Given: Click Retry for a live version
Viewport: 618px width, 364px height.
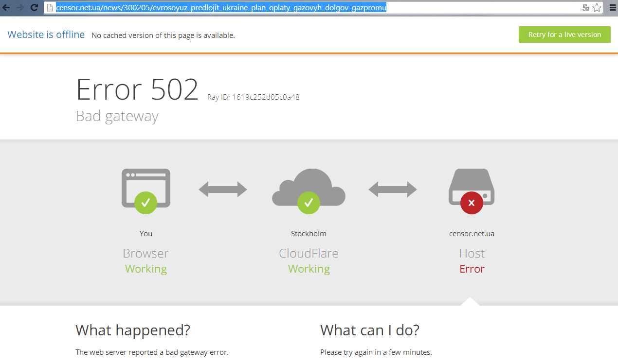Looking at the screenshot, I should pyautogui.click(x=564, y=35).
